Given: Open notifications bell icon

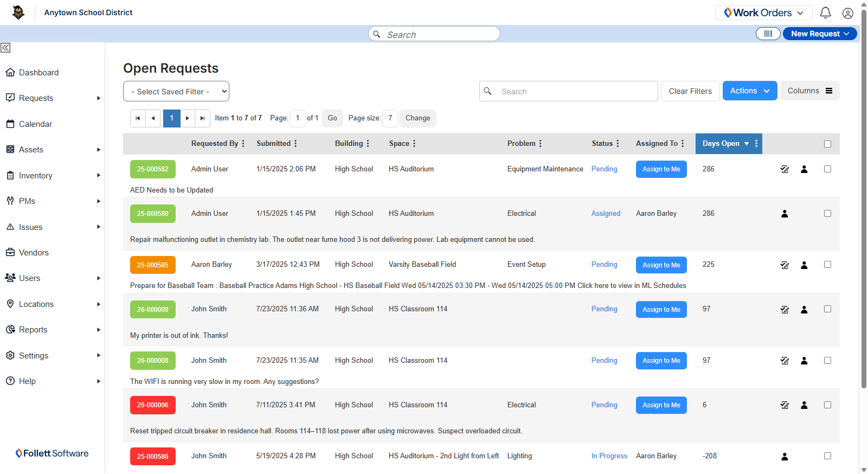Looking at the screenshot, I should coord(825,12).
